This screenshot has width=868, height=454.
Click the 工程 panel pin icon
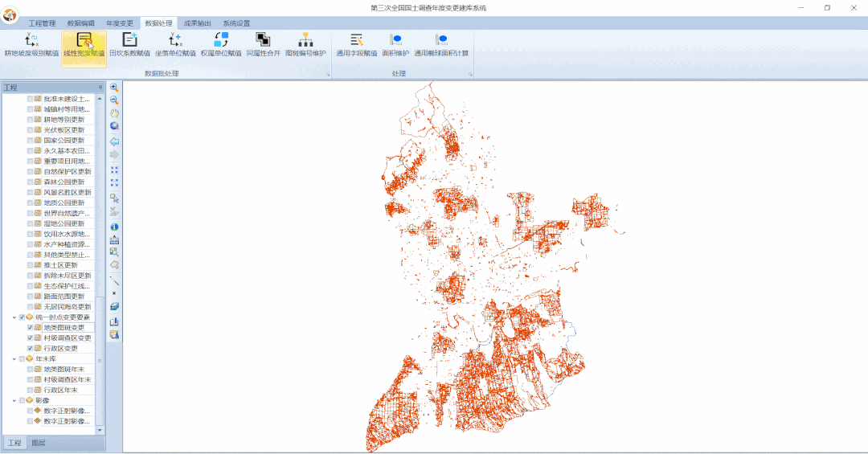[x=100, y=88]
